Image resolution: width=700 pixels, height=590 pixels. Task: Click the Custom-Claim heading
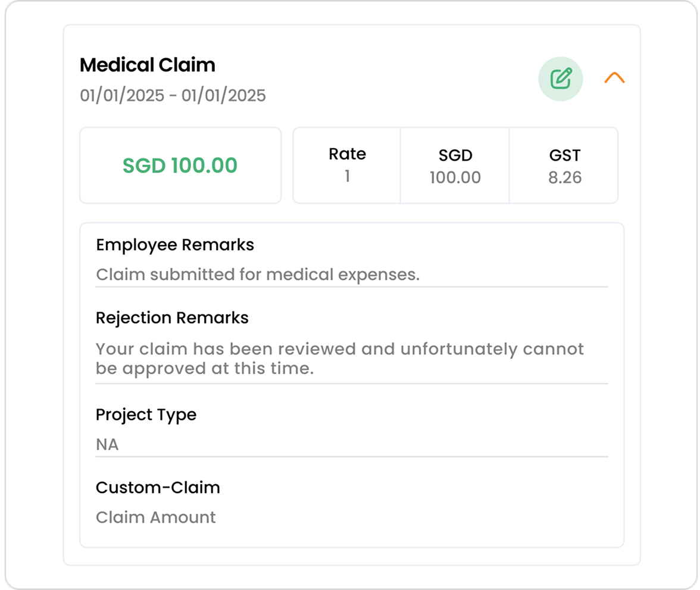[x=158, y=488]
